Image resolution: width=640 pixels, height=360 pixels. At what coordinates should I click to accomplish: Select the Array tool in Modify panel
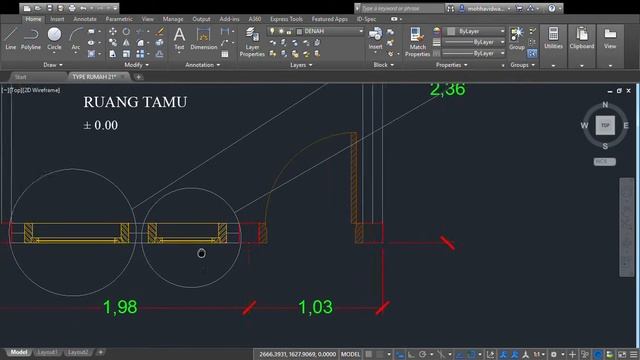(140, 54)
